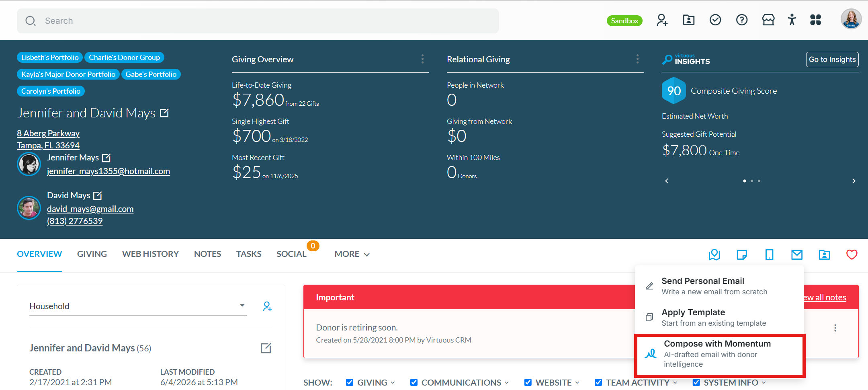868x390 pixels.
Task: Uncheck the GIVING show filter
Action: (x=350, y=382)
